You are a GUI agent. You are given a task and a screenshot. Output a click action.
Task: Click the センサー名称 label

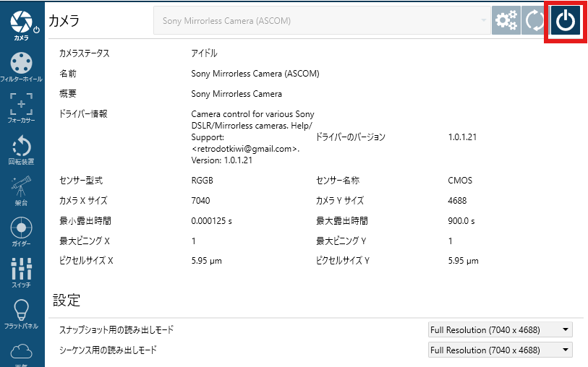pos(338,181)
